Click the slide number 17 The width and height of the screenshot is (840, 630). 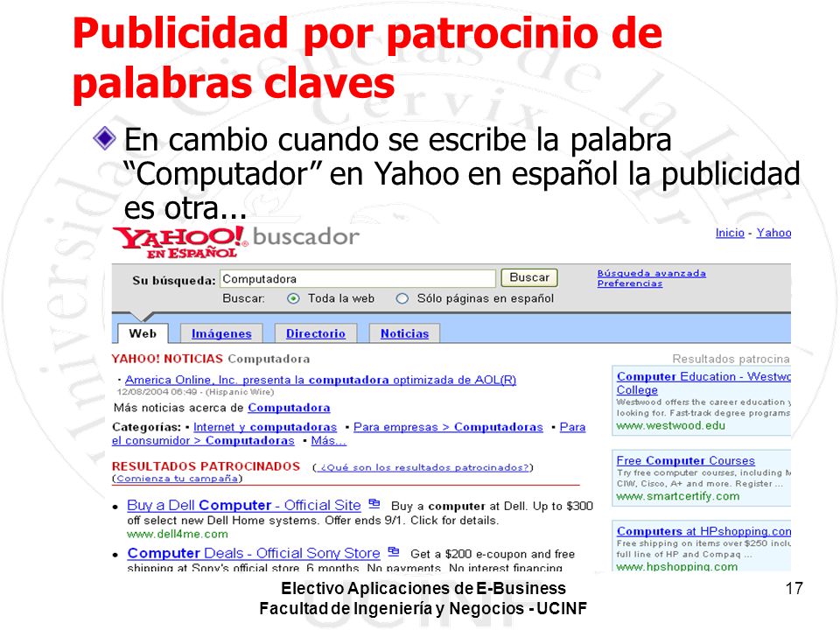click(794, 588)
